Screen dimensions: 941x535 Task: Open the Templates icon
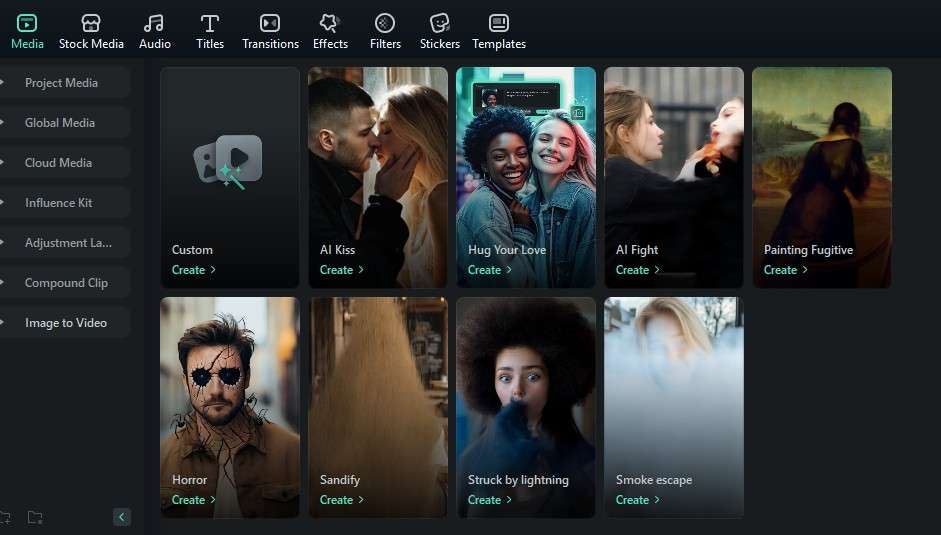[499, 23]
